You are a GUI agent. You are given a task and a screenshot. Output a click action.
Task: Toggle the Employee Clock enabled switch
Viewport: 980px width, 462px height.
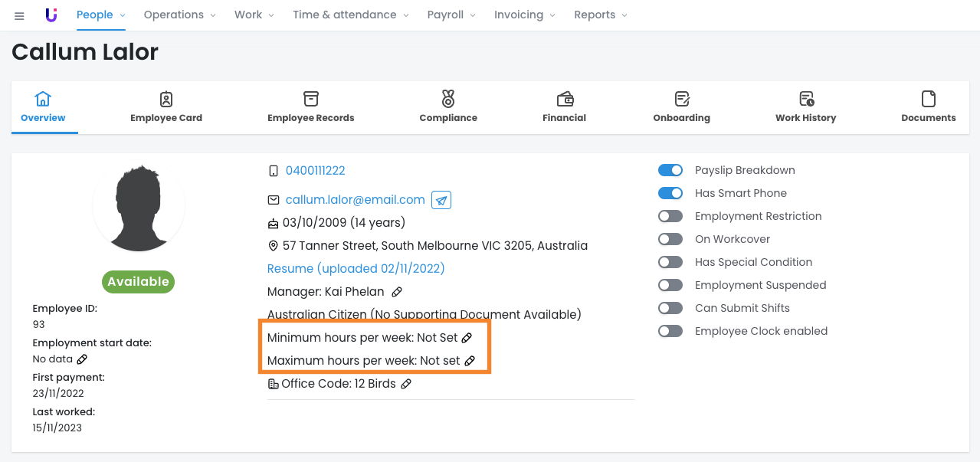[670, 331]
